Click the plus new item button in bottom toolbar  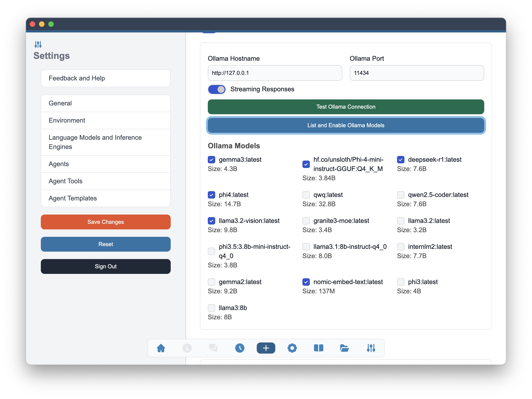[x=266, y=348]
